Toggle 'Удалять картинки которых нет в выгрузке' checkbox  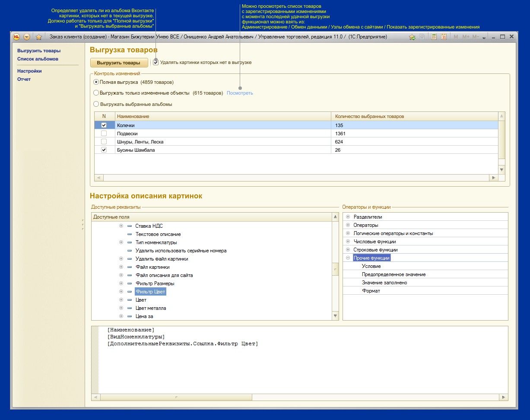[156, 62]
